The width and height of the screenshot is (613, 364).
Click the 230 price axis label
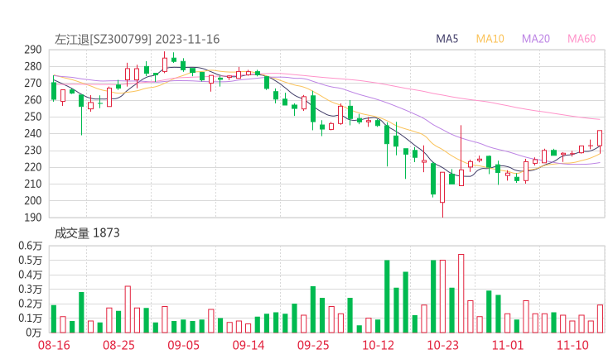point(33,151)
